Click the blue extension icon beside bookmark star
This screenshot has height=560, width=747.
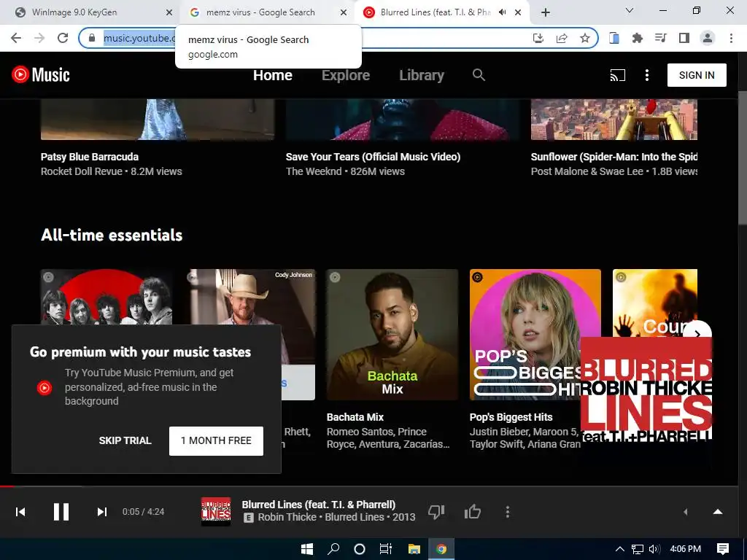click(614, 38)
